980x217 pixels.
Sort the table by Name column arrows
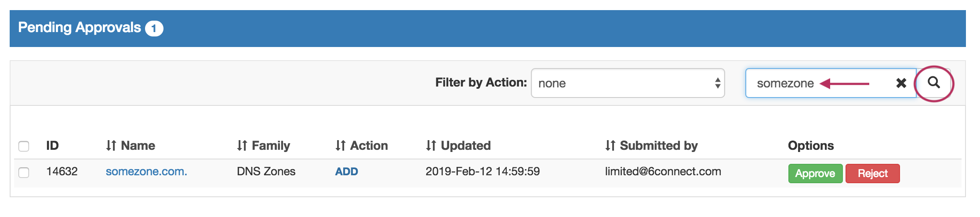111,146
